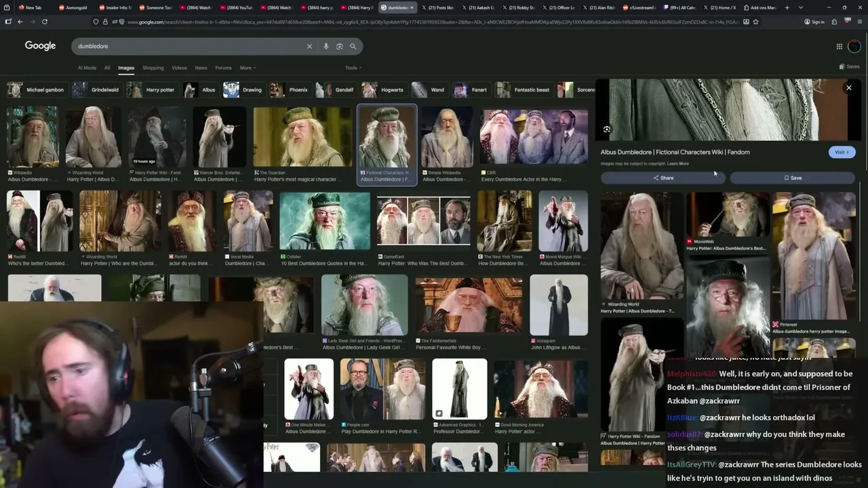Open the Google account avatar

click(854, 46)
